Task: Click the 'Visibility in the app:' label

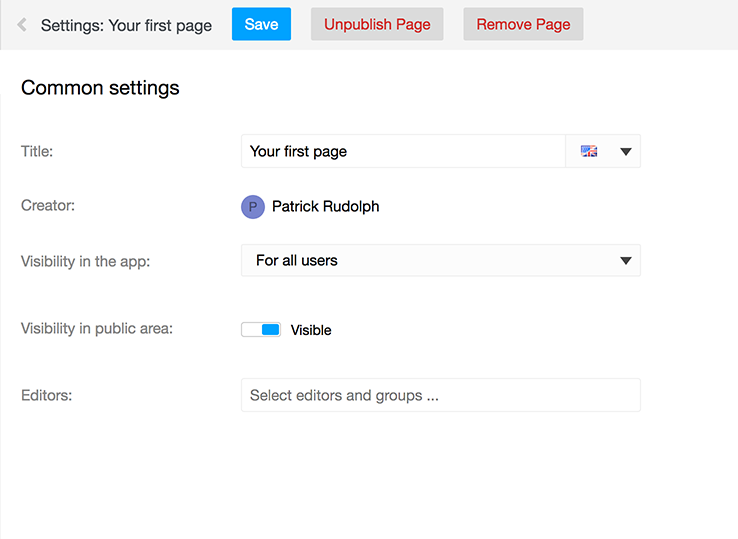Action: [86, 261]
